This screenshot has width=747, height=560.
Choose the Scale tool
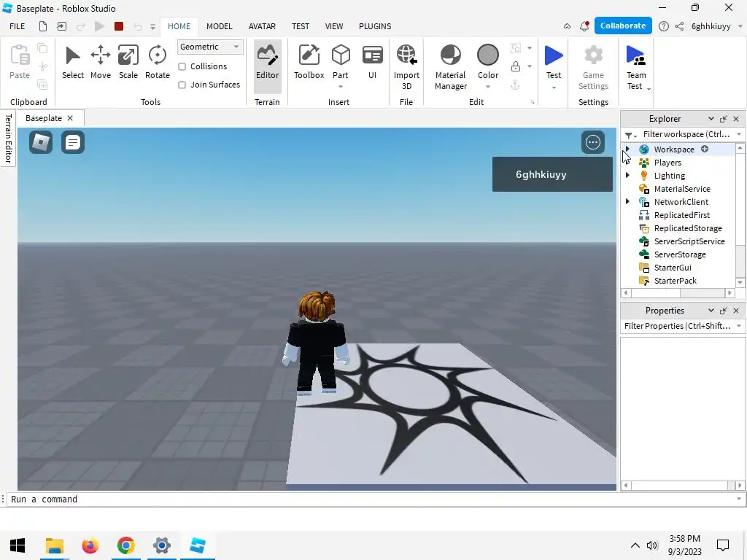tap(128, 62)
